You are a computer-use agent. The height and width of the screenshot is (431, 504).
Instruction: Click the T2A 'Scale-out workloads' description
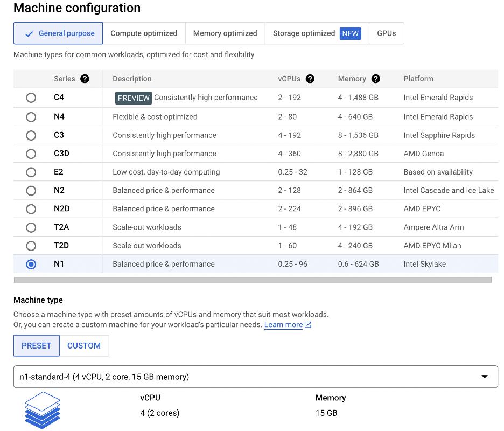(147, 227)
